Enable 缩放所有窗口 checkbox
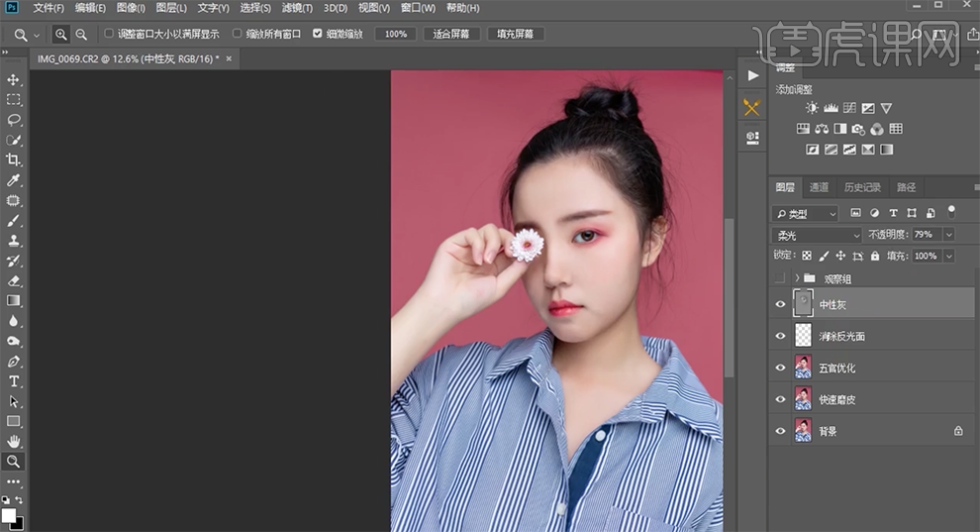The width and height of the screenshot is (980, 532). 237,34
